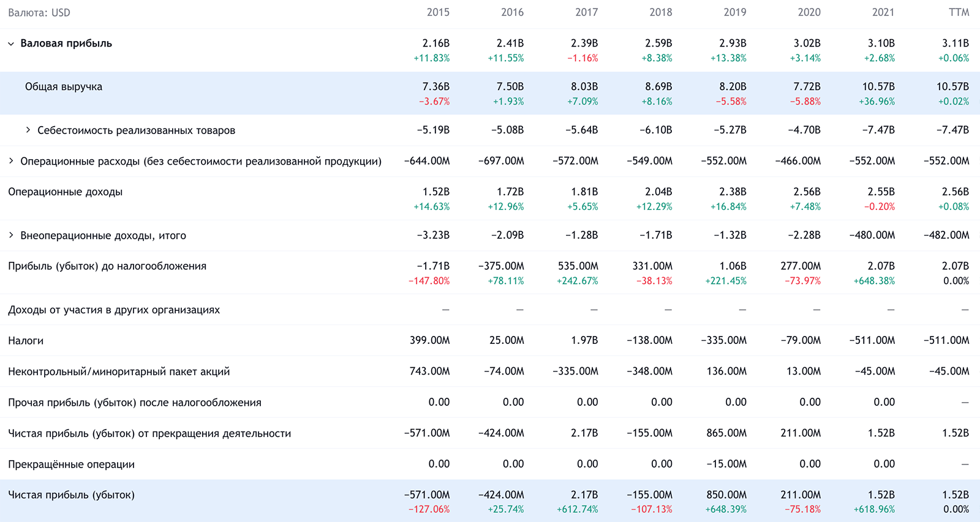This screenshot has width=980, height=522.
Task: Click pretax profit value 535.00M
Action: click(578, 266)
